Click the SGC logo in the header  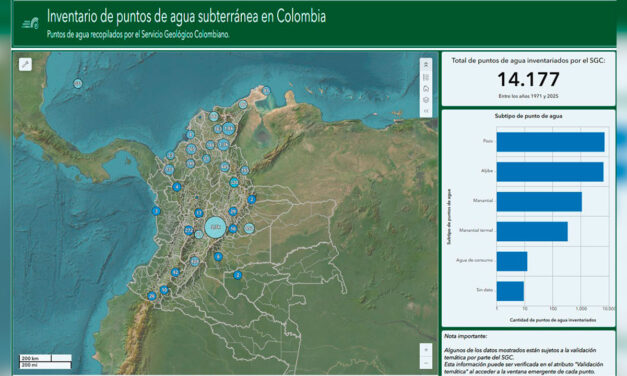(30, 23)
